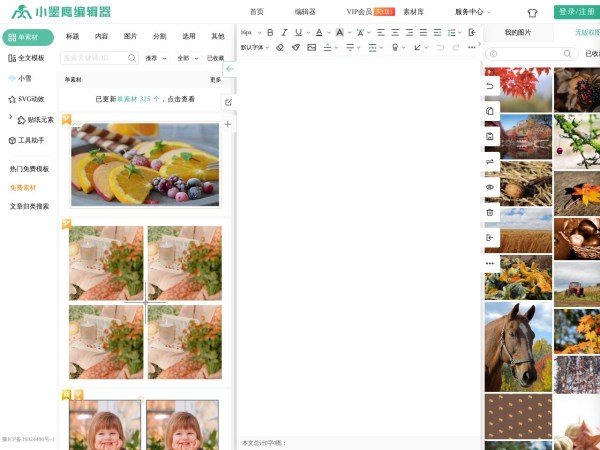600x450 pixels.
Task: Click the save disk icon
Action: 490,136
